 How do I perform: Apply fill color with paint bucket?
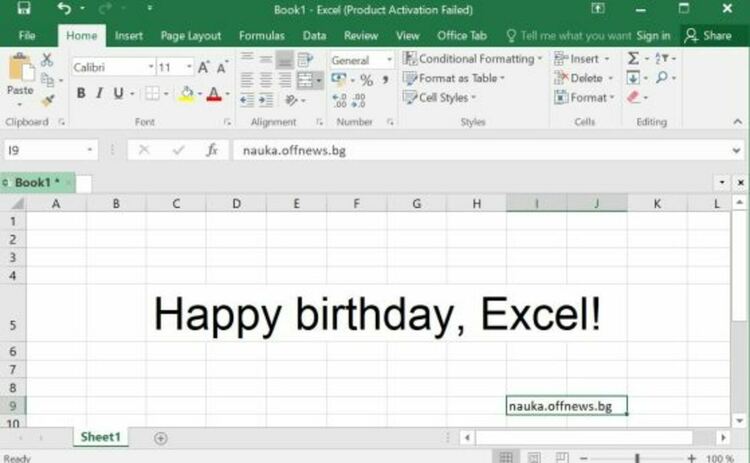(x=187, y=94)
